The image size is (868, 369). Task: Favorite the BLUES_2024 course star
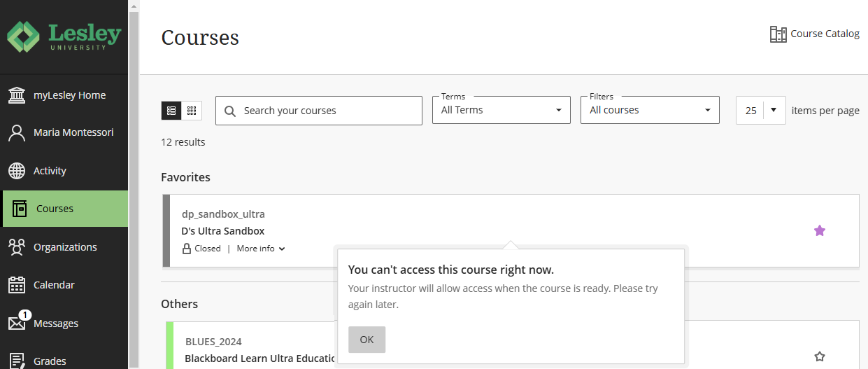(x=820, y=356)
